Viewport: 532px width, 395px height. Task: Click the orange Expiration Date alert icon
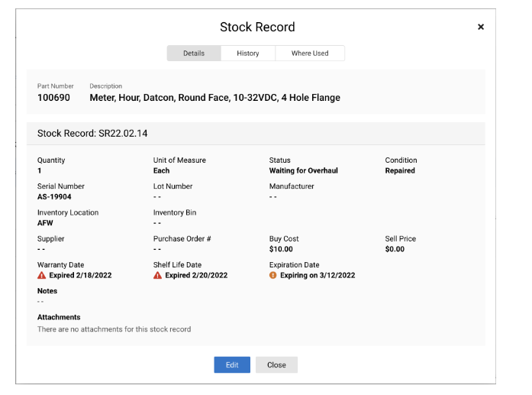pos(272,275)
